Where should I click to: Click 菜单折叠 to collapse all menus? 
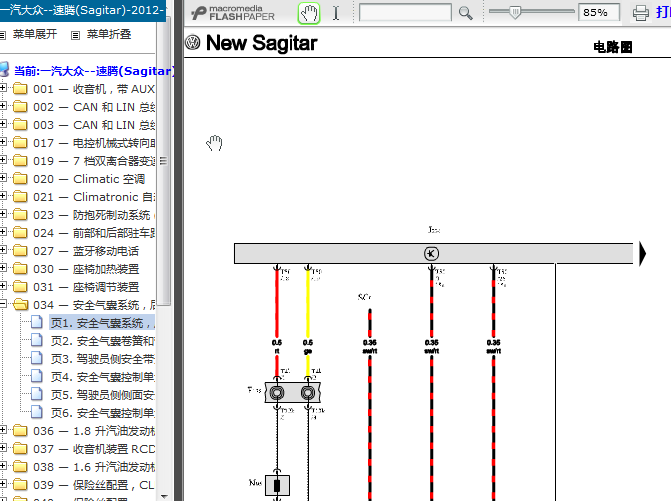pyautogui.click(x=109, y=34)
